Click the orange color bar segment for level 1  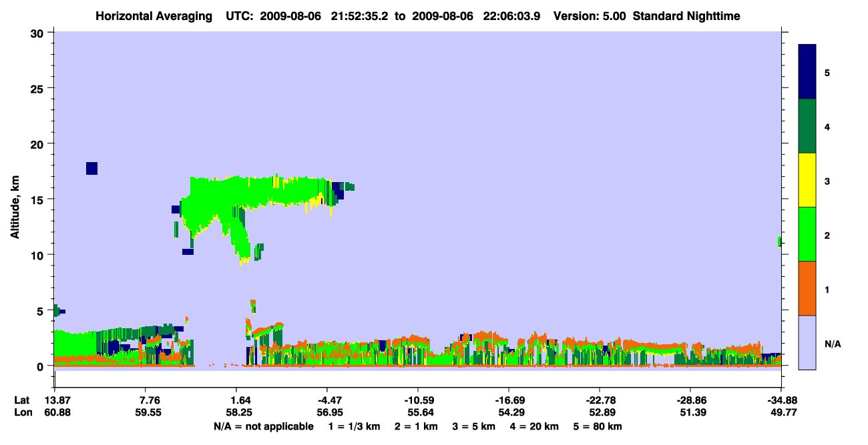click(807, 288)
